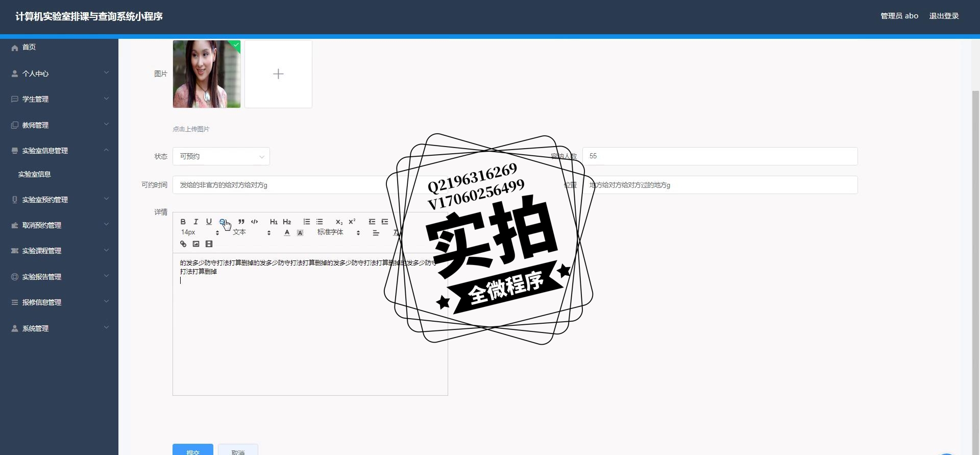Click the 管理员 abo account label

tap(899, 16)
